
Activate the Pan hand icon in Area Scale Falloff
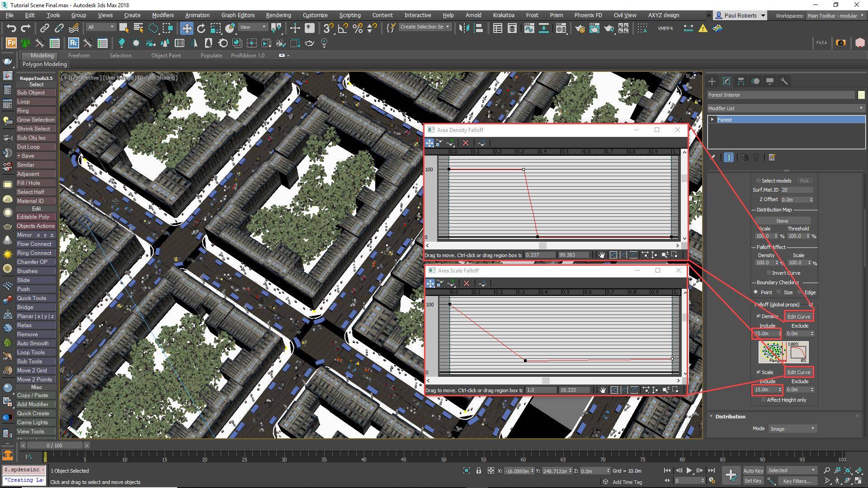(x=603, y=389)
